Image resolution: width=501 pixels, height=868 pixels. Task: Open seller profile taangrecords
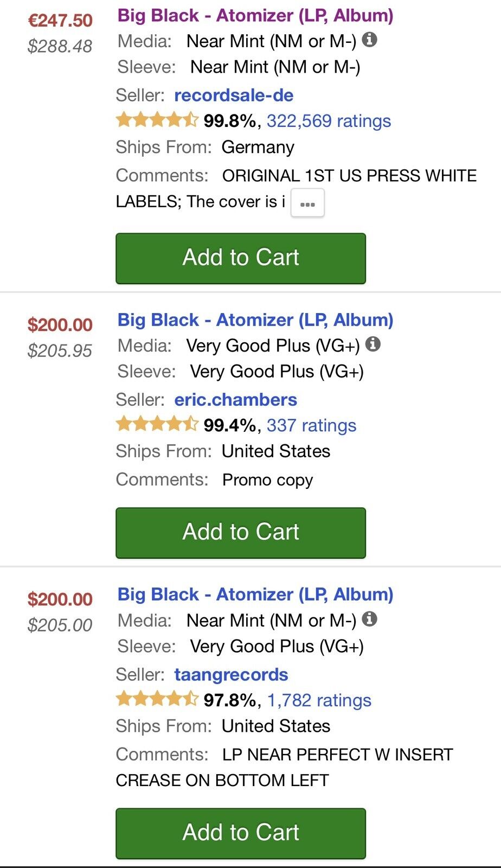tap(231, 675)
